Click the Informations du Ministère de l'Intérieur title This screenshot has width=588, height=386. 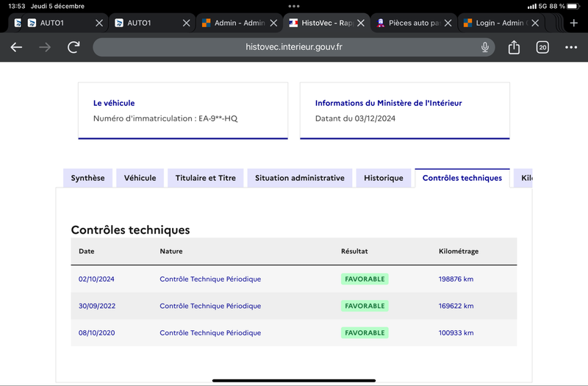click(x=389, y=103)
